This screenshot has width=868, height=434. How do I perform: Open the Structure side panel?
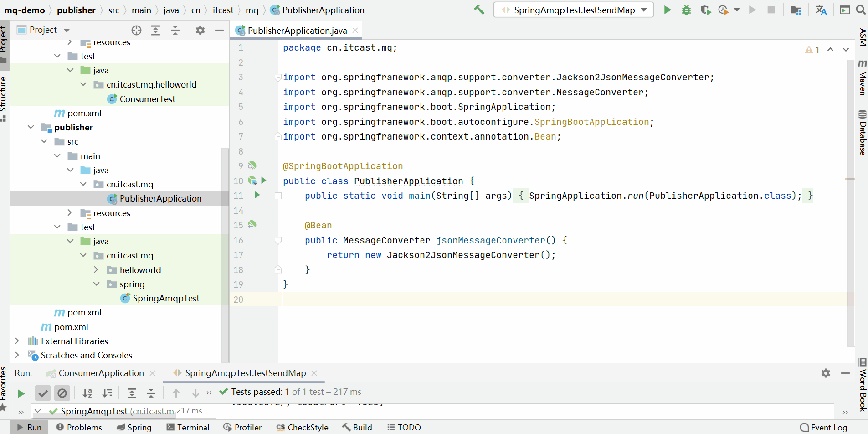(x=4, y=98)
